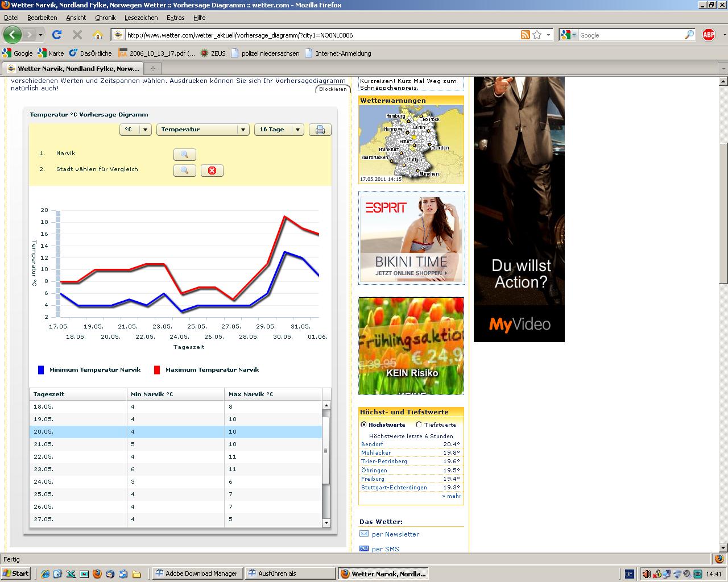Go to Firefox home page icon
This screenshot has width=728, height=582.
(x=97, y=35)
